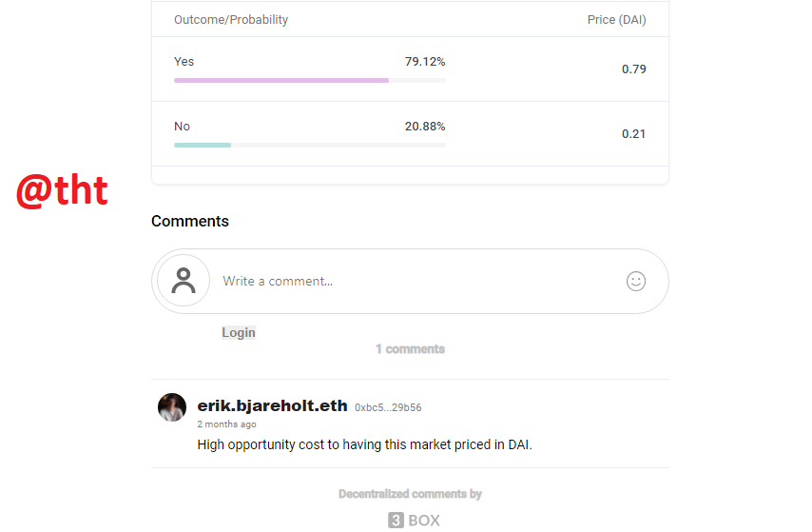Click the Comments section heading

[x=190, y=222]
